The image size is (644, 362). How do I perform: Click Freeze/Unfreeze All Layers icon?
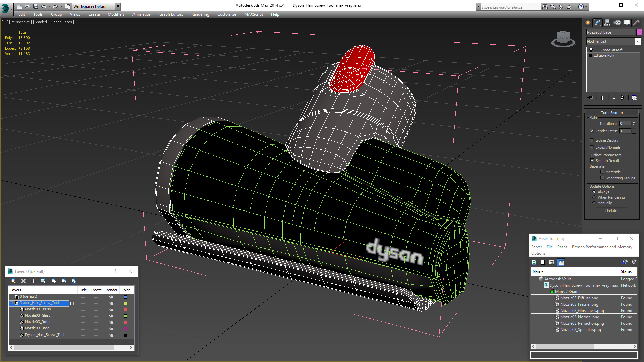(74, 281)
